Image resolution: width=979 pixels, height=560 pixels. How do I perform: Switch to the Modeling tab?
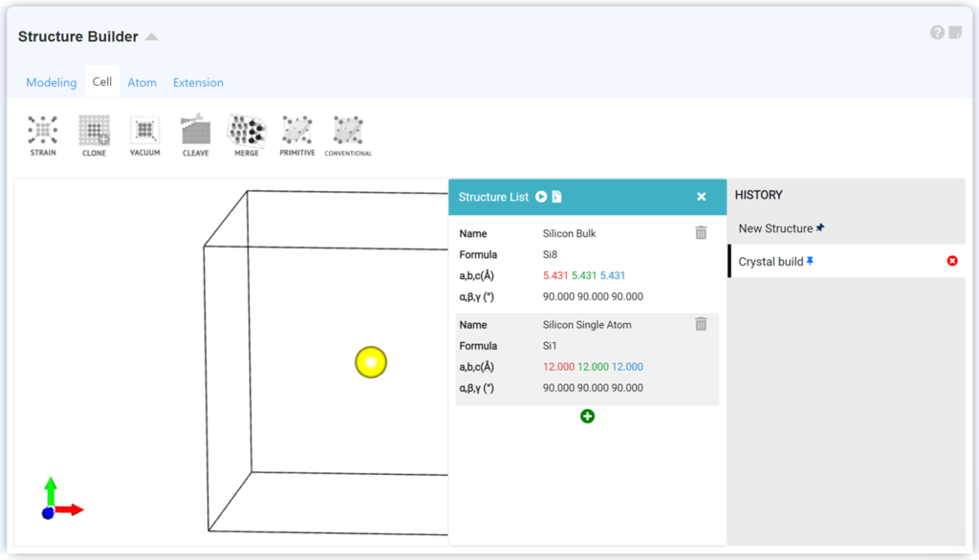coord(52,83)
